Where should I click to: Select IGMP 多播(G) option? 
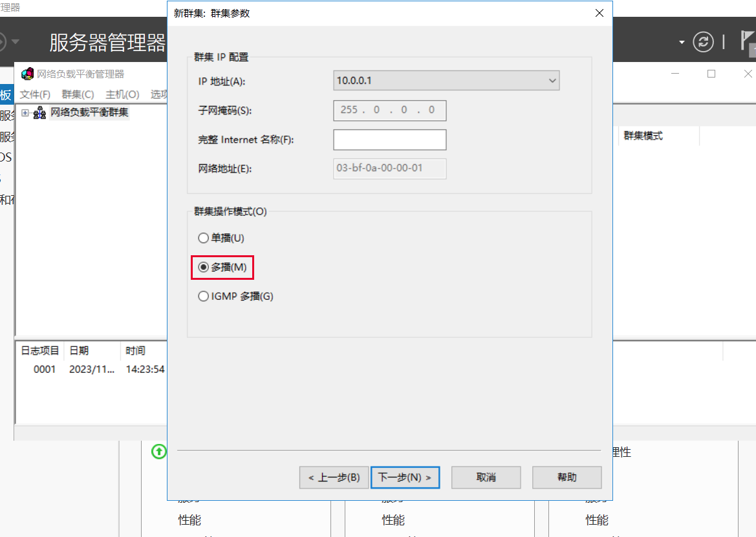tap(203, 297)
